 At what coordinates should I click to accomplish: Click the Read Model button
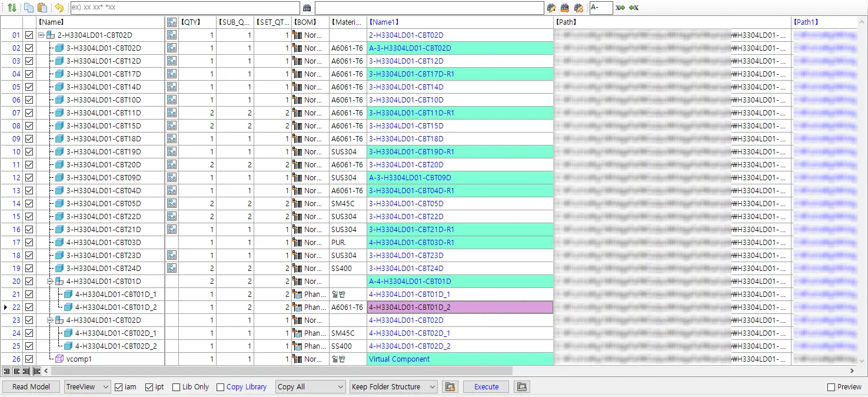pos(31,387)
